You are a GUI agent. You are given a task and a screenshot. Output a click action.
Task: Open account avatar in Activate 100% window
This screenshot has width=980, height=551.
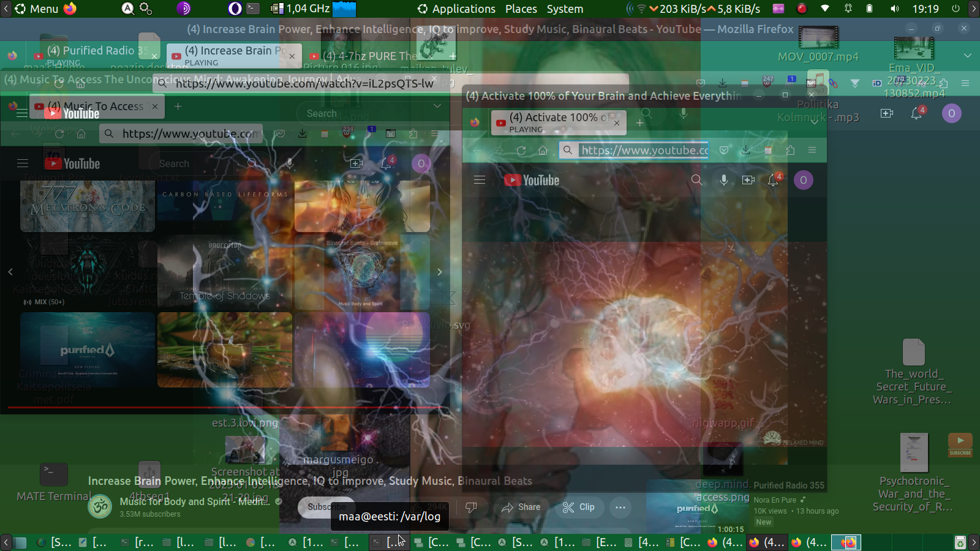(x=804, y=180)
